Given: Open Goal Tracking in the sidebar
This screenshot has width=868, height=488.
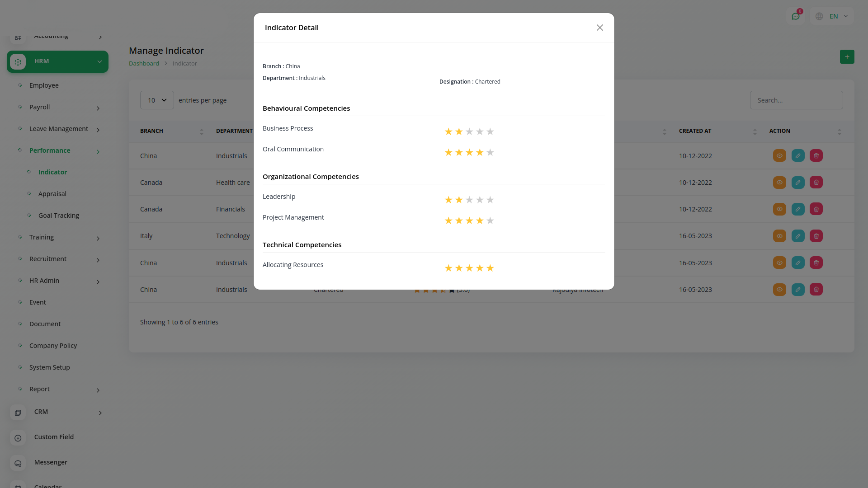Looking at the screenshot, I should (x=59, y=216).
